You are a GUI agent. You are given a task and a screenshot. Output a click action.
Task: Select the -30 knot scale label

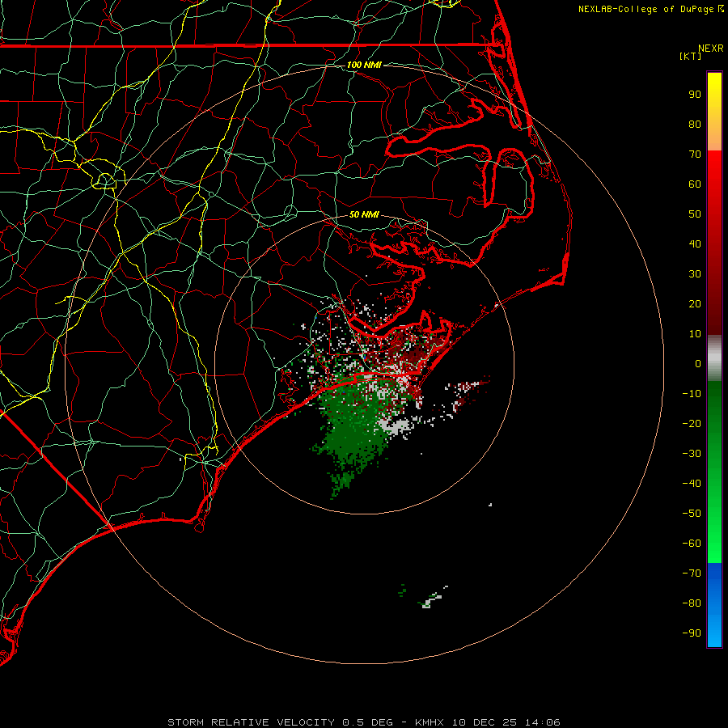click(x=692, y=454)
